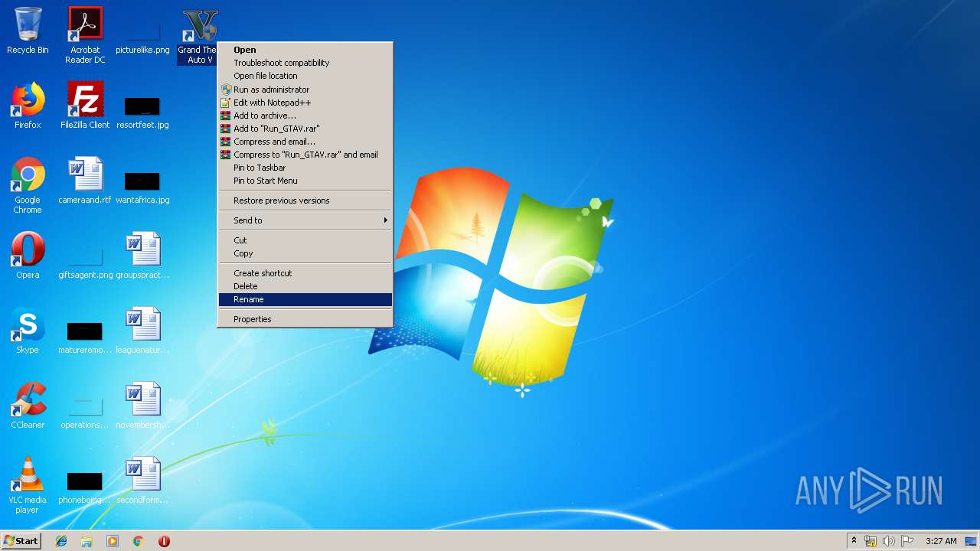
Task: Choose Pin to Taskbar
Action: [x=305, y=168]
